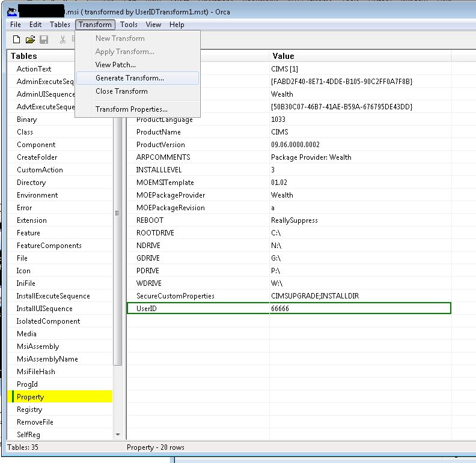
Task: Open the Edit menu
Action: pyautogui.click(x=35, y=25)
